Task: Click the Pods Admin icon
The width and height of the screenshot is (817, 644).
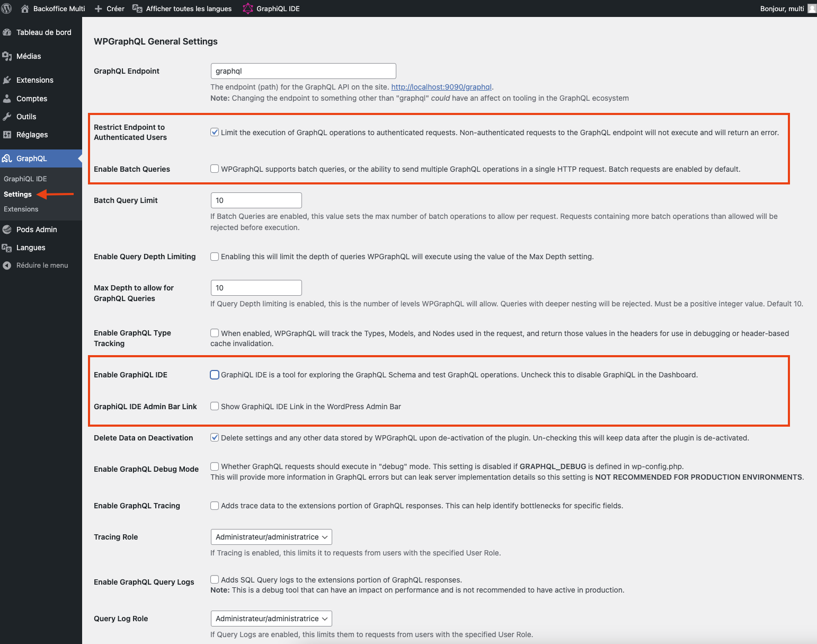Action: (x=7, y=230)
